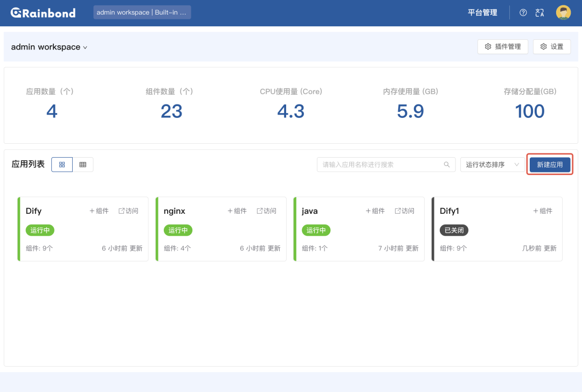Click the 应用列表 heading
The image size is (582, 392).
click(x=28, y=164)
